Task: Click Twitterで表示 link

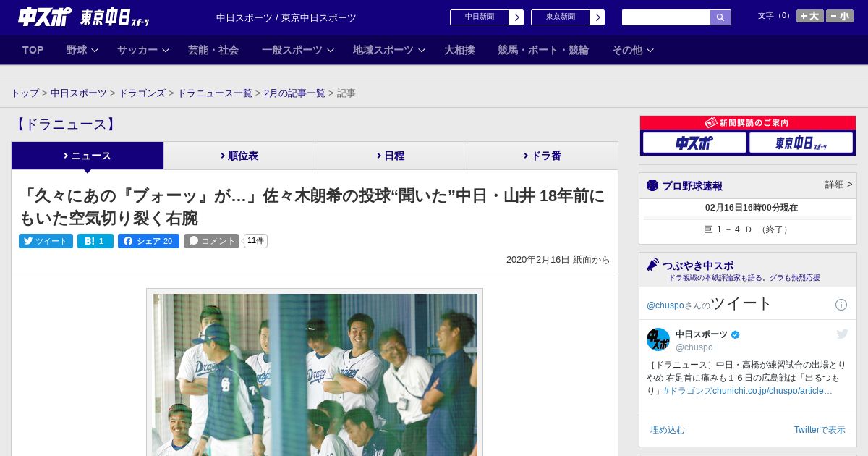Action: (x=820, y=430)
